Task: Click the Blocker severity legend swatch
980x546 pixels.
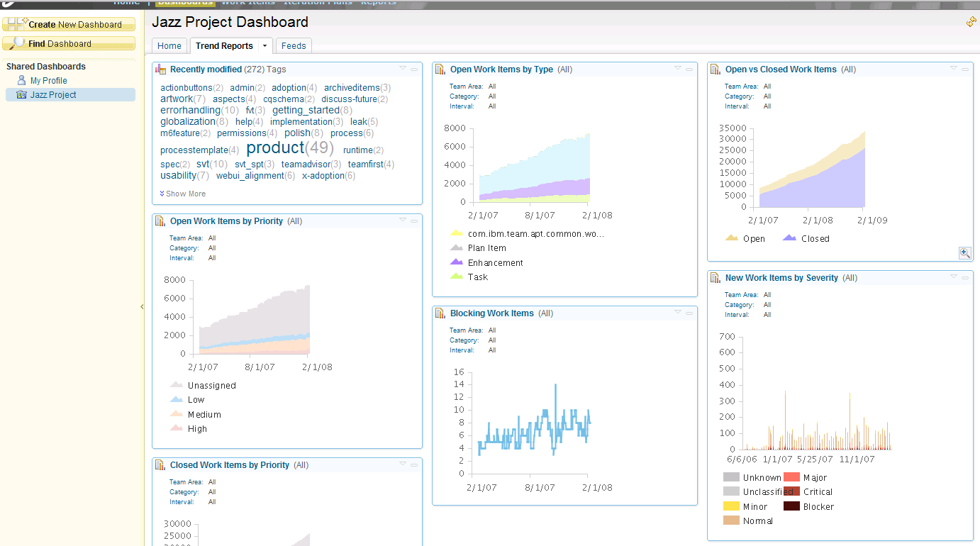Action: pos(791,506)
